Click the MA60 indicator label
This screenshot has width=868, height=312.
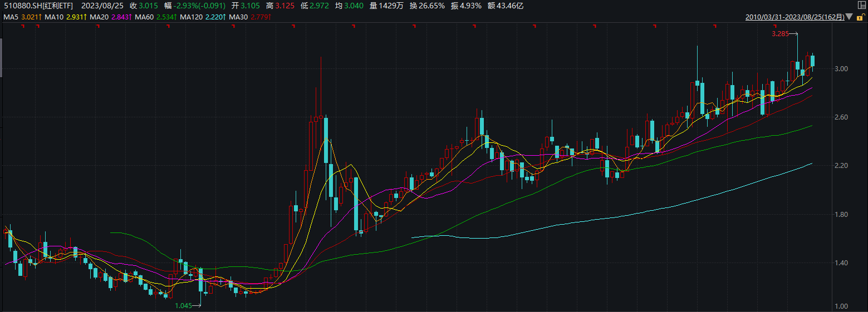pyautogui.click(x=144, y=17)
